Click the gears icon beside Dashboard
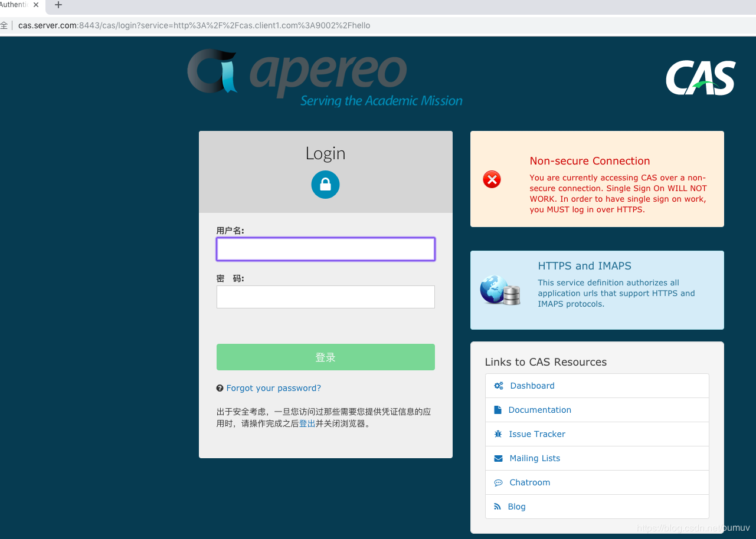This screenshot has width=756, height=539. 499,386
